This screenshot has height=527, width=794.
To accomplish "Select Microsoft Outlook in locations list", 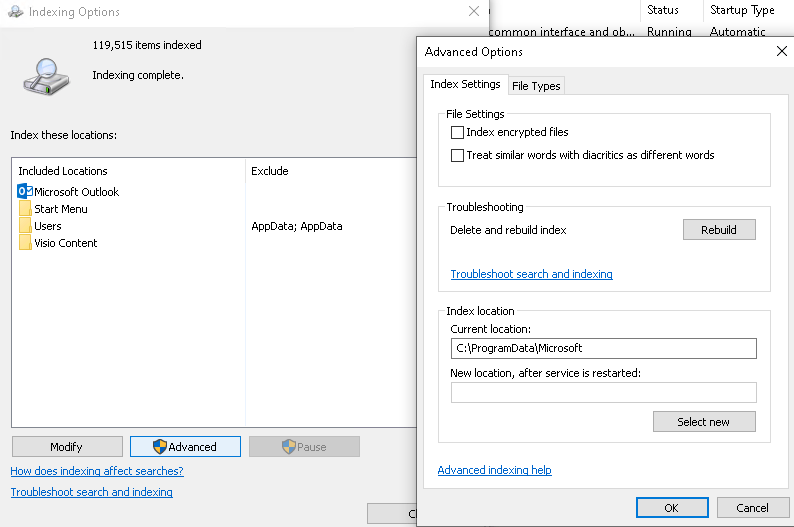I will (76, 192).
